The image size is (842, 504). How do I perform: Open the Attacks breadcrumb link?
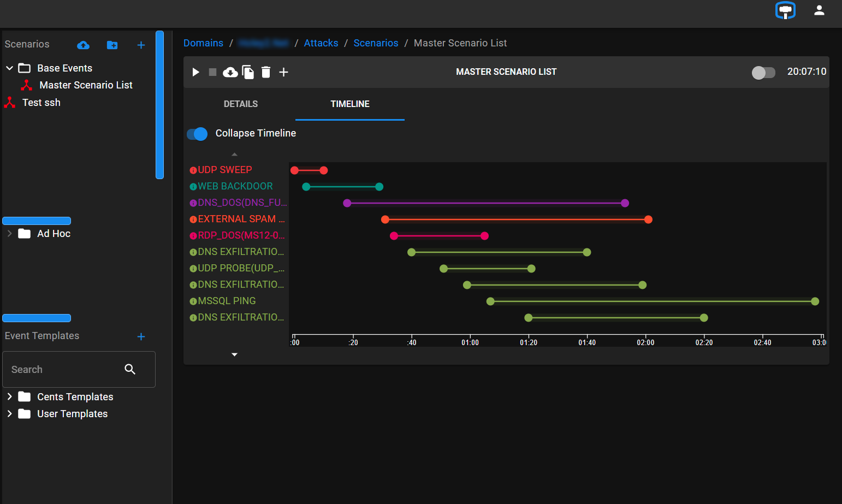[321, 43]
